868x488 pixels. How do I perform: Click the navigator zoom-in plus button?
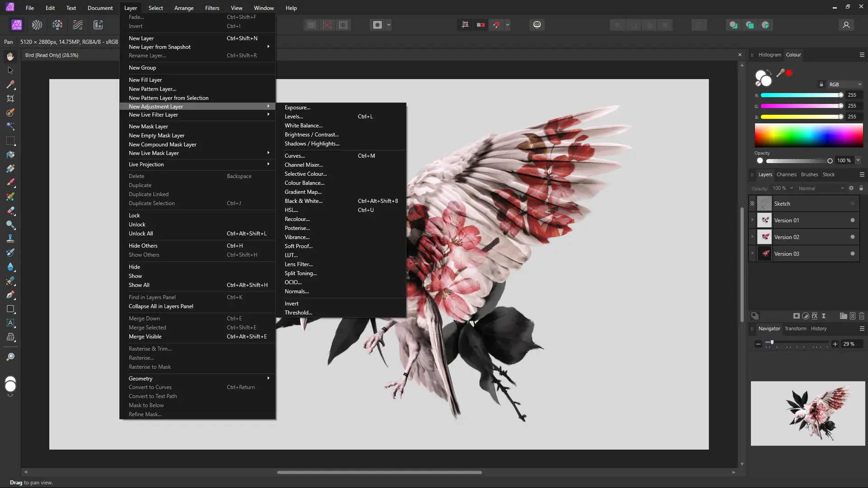835,344
